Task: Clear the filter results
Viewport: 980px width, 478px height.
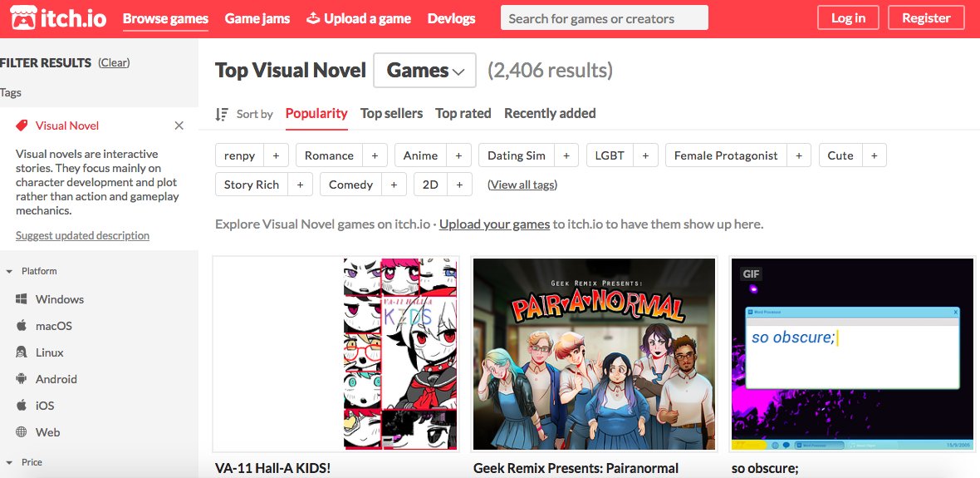Action: pyautogui.click(x=114, y=62)
